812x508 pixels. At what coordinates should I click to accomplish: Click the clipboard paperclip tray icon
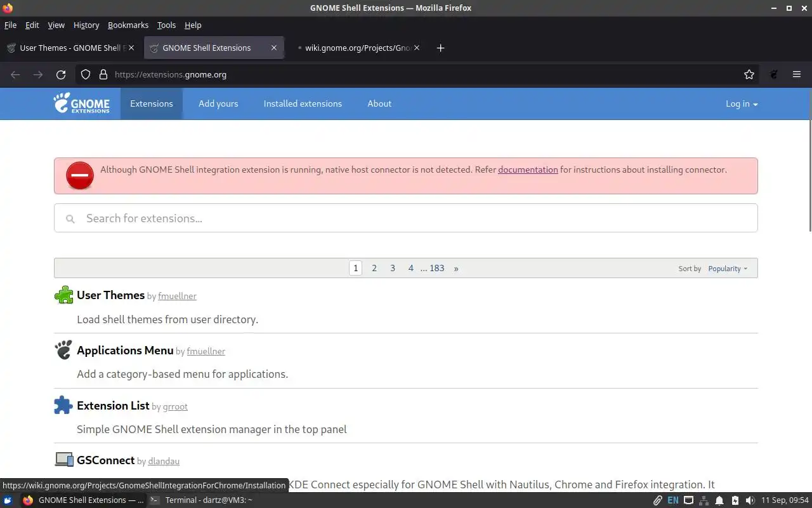(x=658, y=500)
